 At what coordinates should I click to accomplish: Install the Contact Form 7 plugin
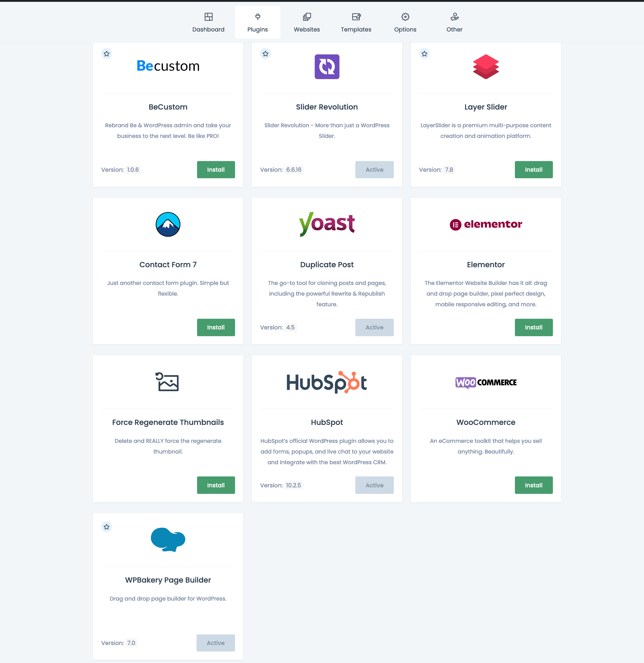pyautogui.click(x=216, y=327)
